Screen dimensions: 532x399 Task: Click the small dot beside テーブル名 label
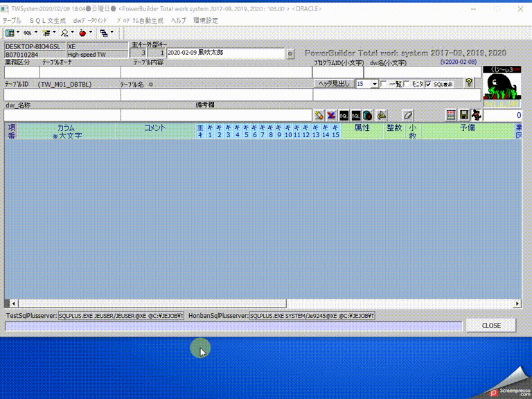[150, 85]
